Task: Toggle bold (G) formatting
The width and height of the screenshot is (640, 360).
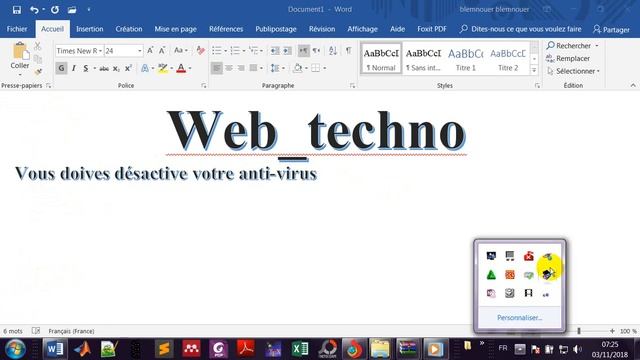Action: (61, 68)
